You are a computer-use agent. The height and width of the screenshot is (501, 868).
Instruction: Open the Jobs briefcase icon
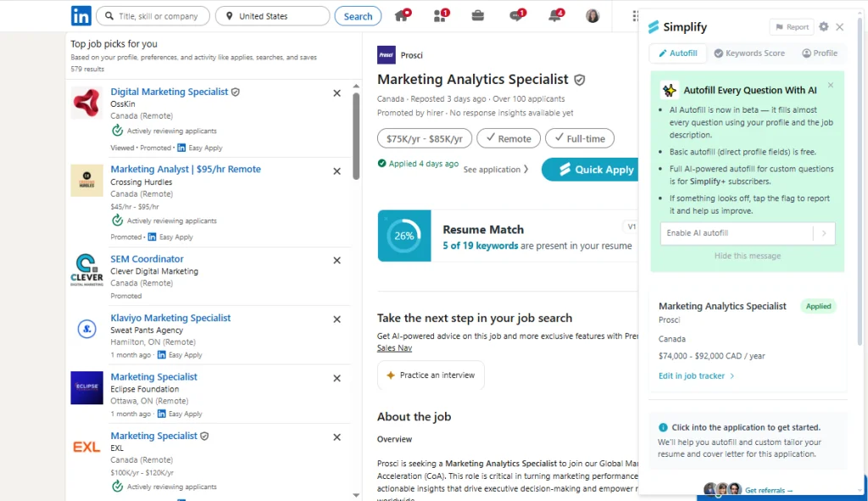477,14
